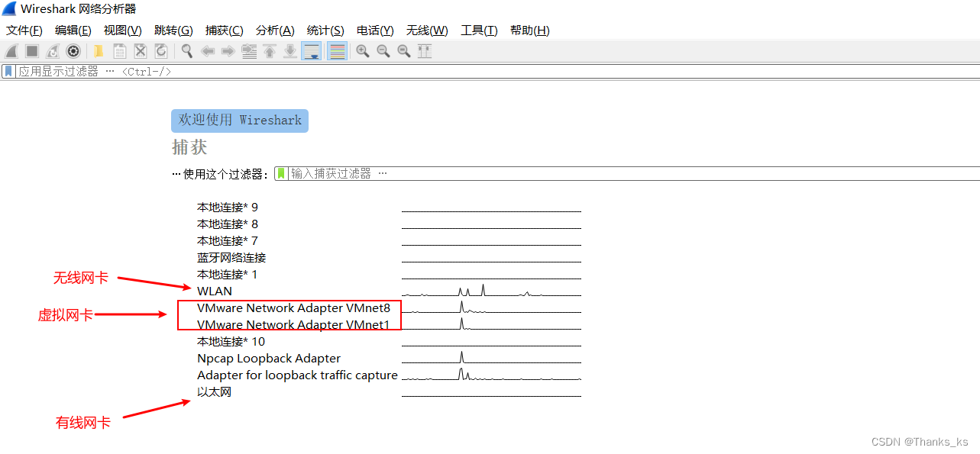This screenshot has width=980, height=454.
Task: Click the capture filter input field
Action: click(634, 173)
